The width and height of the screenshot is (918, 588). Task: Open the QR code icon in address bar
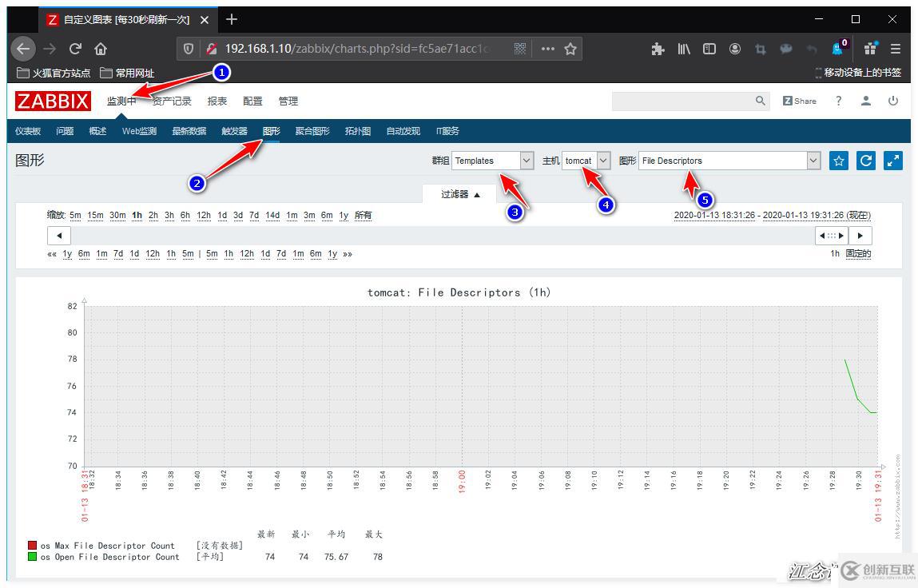pyautogui.click(x=520, y=49)
